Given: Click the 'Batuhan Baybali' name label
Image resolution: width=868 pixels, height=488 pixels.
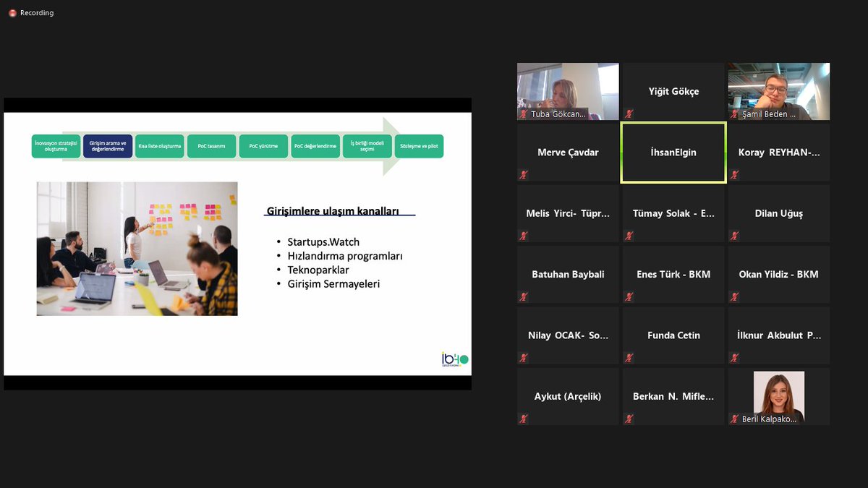Looking at the screenshot, I should pyautogui.click(x=568, y=275).
